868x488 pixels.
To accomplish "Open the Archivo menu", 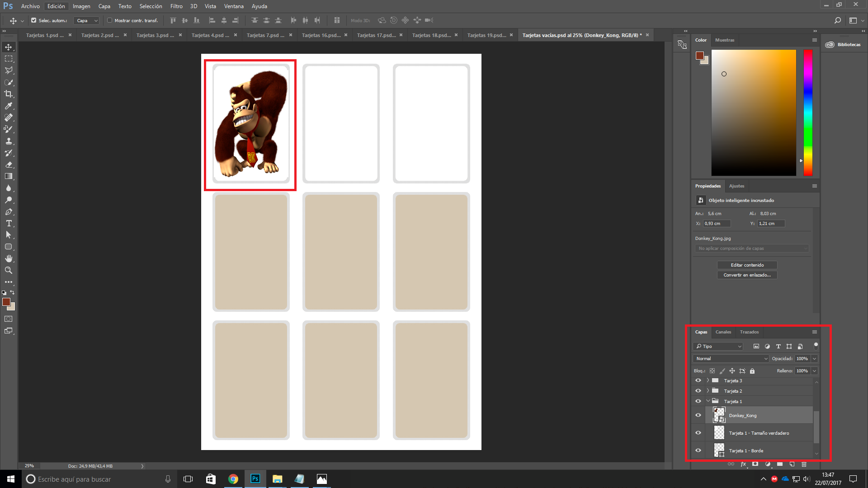I will [x=30, y=6].
